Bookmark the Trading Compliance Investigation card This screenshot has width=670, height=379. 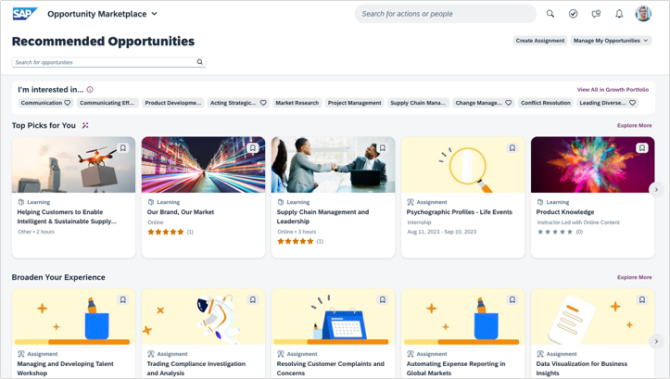click(253, 300)
